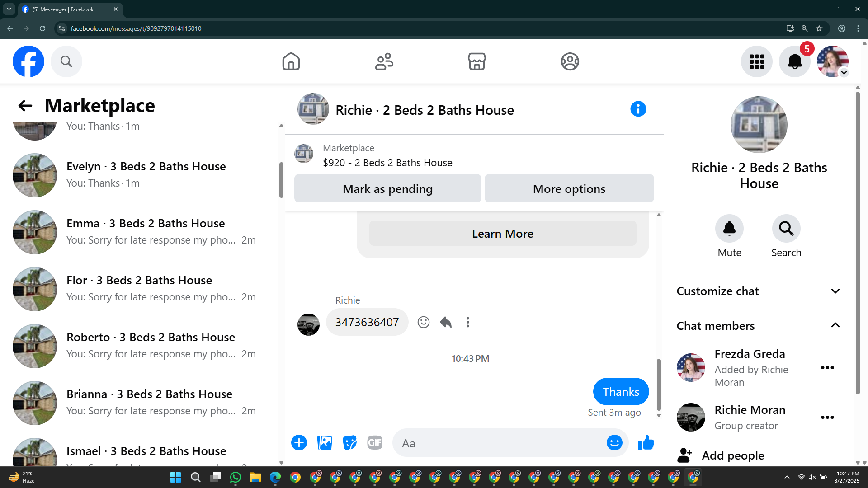The width and height of the screenshot is (868, 488).
Task: Open the listing title in chat header
Action: point(425,110)
